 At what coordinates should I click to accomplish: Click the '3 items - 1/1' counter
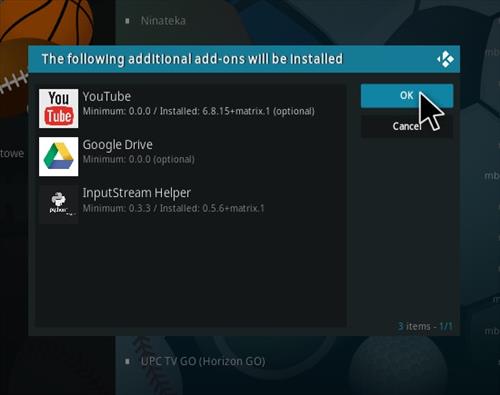pos(425,326)
